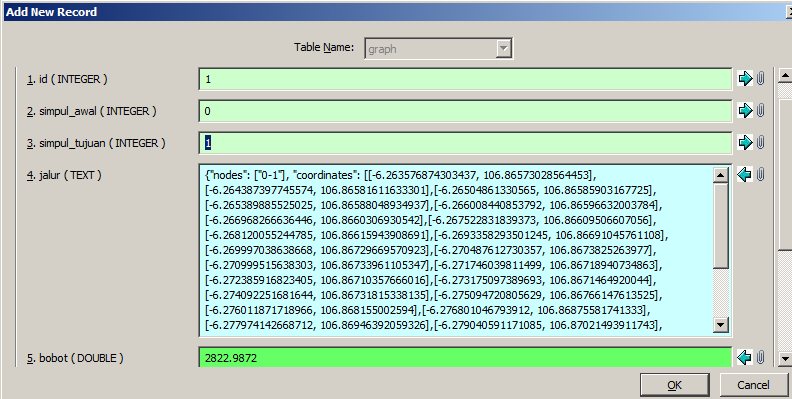792x399 pixels.
Task: Click the "4. jalur ( TEXT )" label
Action: tap(64, 175)
